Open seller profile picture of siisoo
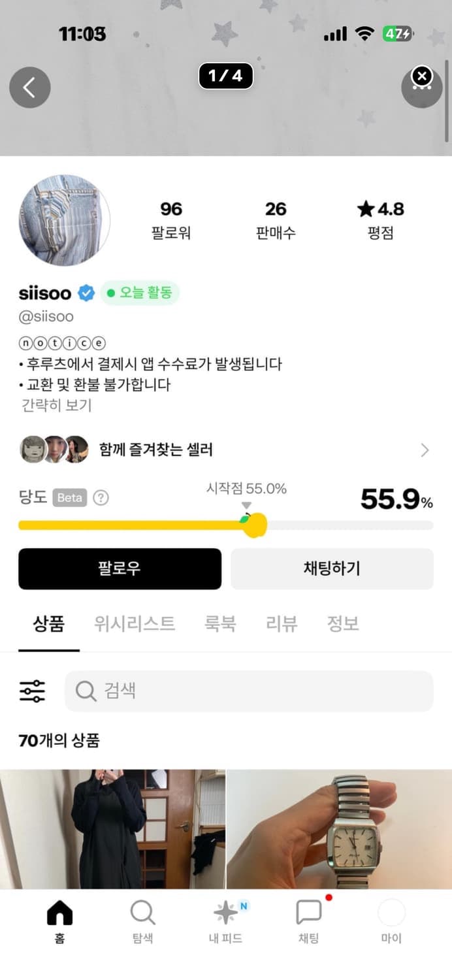 click(x=63, y=221)
